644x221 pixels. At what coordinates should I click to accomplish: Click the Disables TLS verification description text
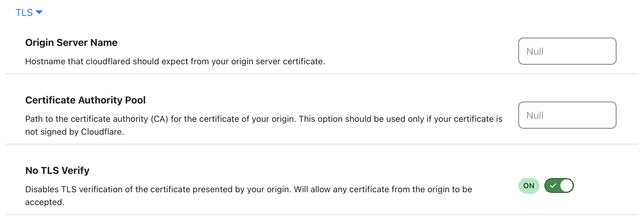(248, 196)
